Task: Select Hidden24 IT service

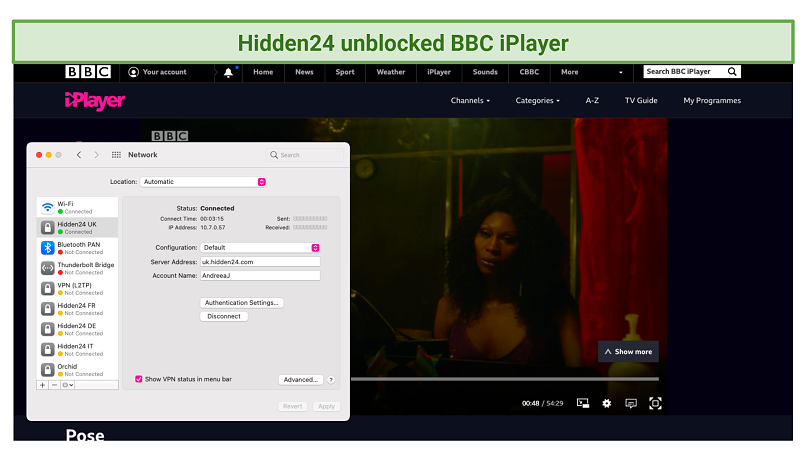Action: (77, 349)
